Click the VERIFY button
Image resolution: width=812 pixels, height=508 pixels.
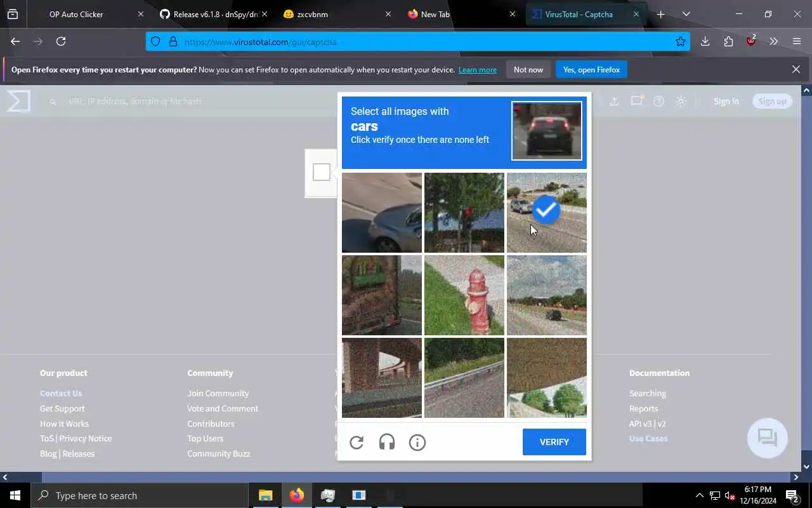click(x=554, y=442)
